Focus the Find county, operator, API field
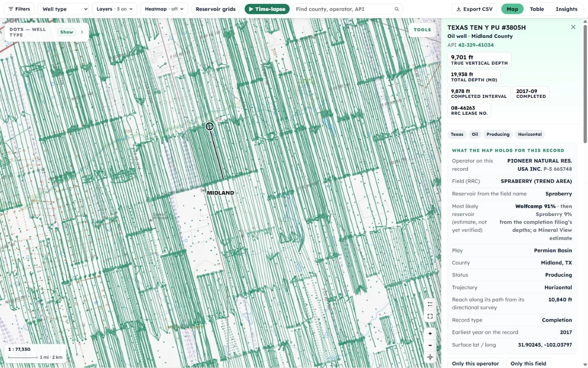This screenshot has height=368, width=588. [347, 9]
